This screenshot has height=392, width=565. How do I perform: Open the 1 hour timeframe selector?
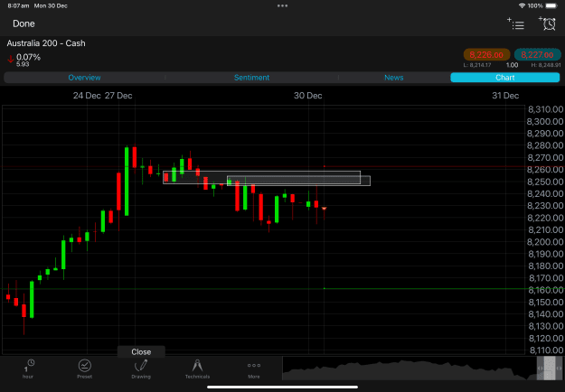tap(28, 369)
